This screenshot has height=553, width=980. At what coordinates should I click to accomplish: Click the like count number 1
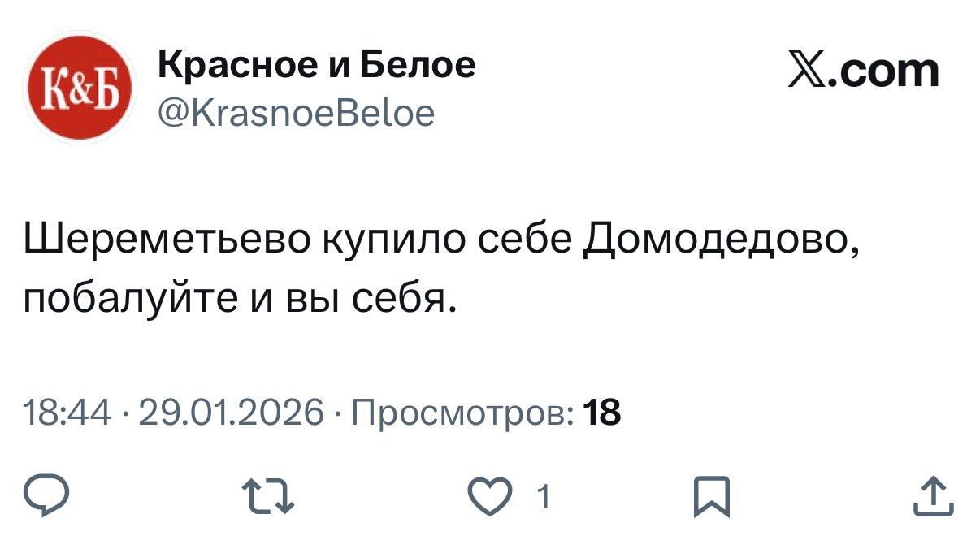(544, 496)
